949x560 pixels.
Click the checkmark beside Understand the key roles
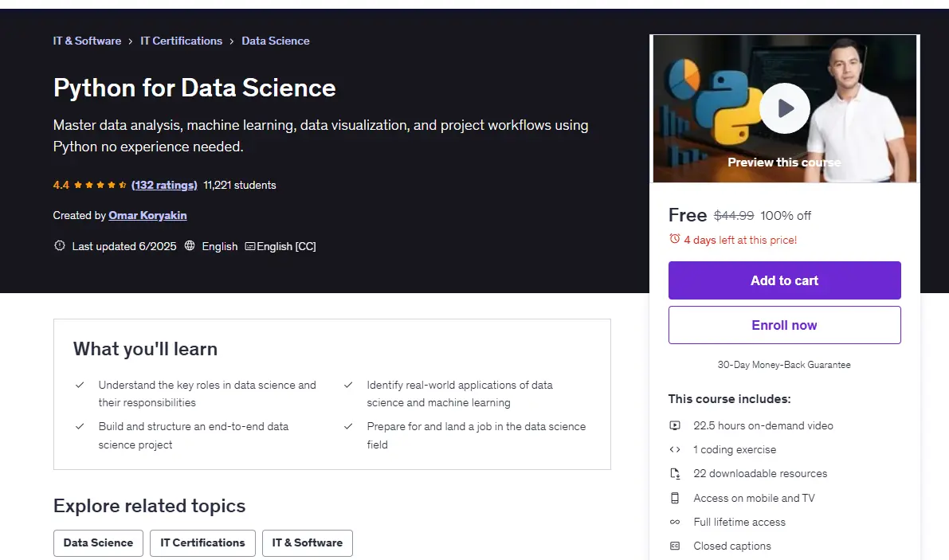click(x=80, y=385)
